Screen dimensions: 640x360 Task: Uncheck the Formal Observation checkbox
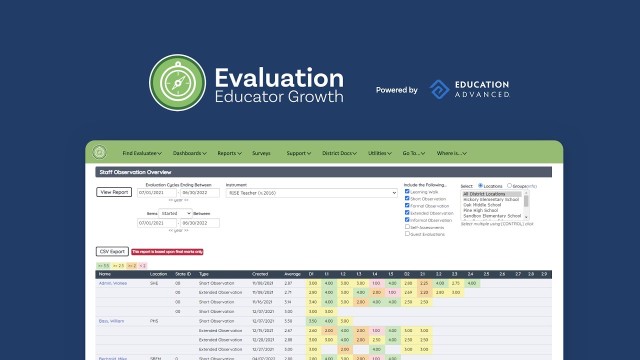[x=407, y=205]
